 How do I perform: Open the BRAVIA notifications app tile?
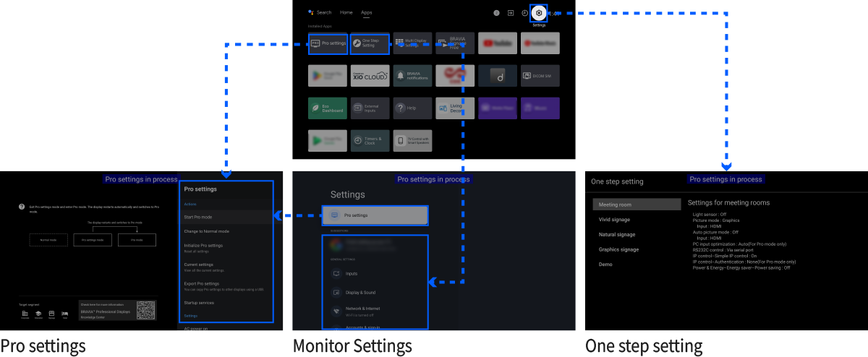pos(413,75)
